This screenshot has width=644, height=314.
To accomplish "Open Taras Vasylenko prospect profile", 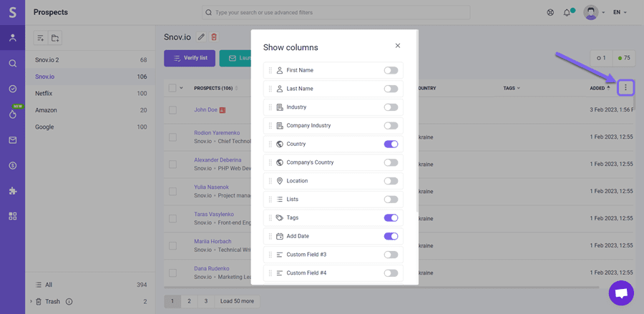I will coord(214,215).
